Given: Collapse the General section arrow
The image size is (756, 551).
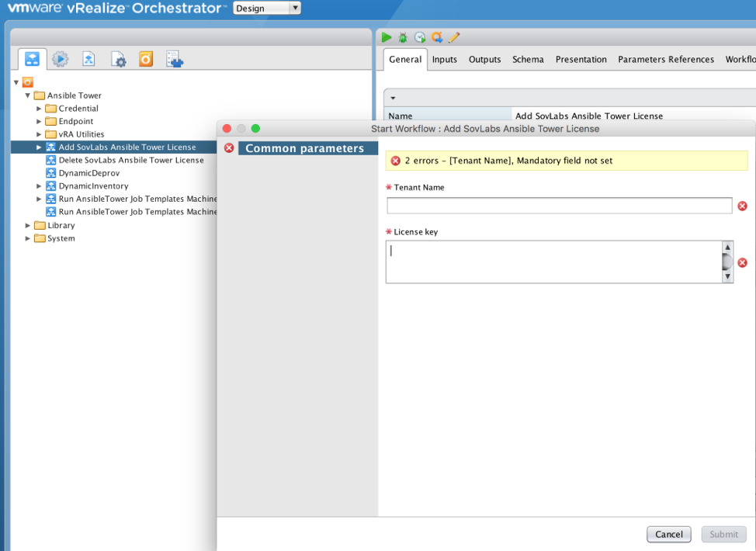Looking at the screenshot, I should click(x=393, y=98).
